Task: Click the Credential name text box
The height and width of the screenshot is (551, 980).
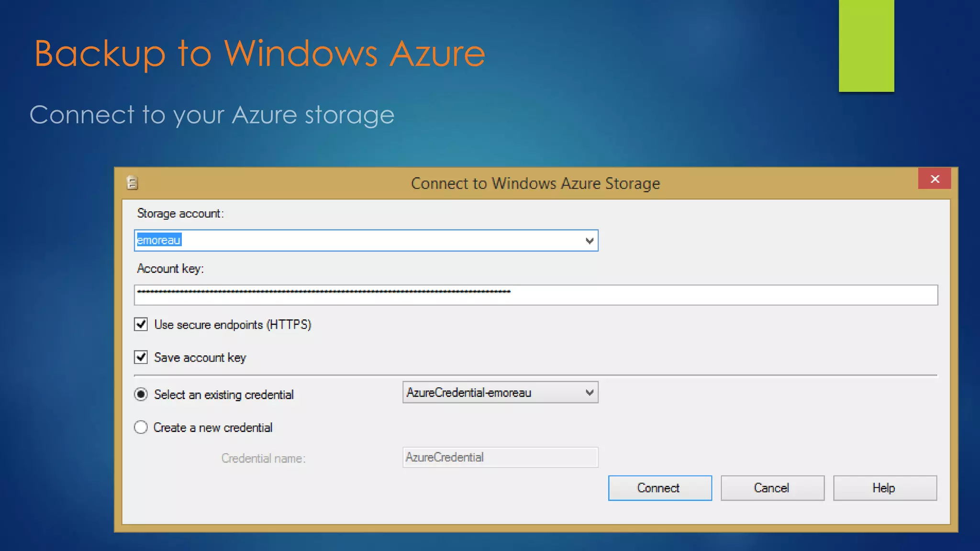Action: [x=500, y=457]
